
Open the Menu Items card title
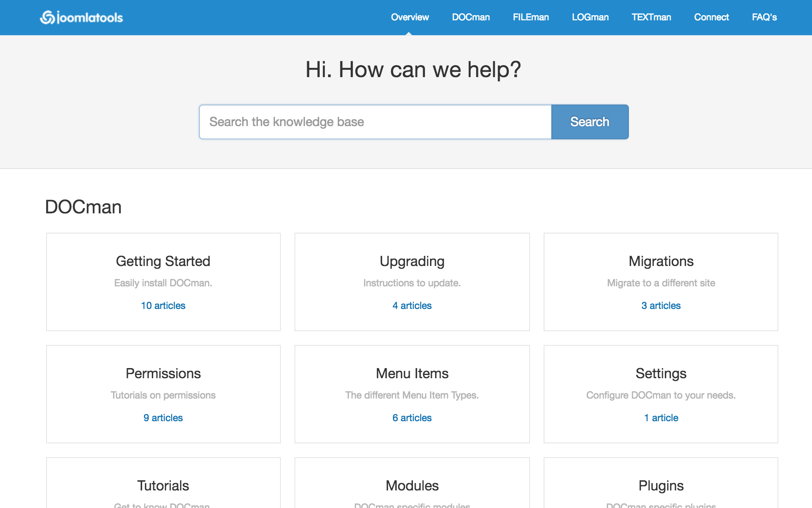(412, 374)
